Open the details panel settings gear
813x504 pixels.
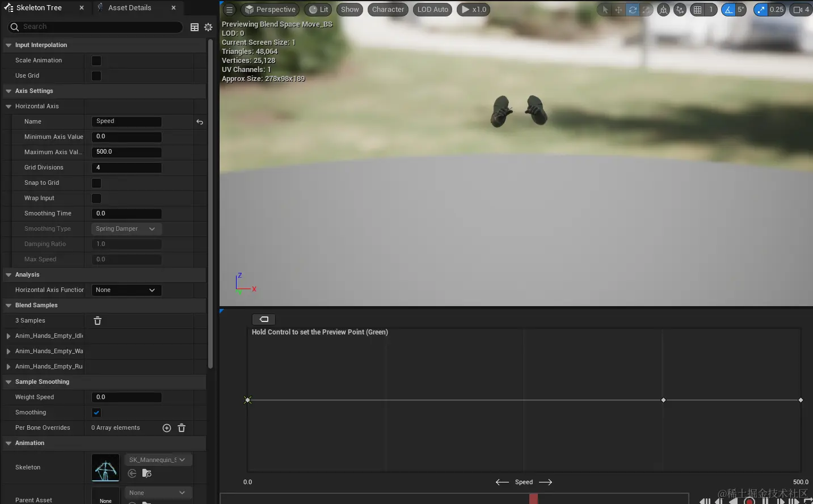tap(208, 27)
